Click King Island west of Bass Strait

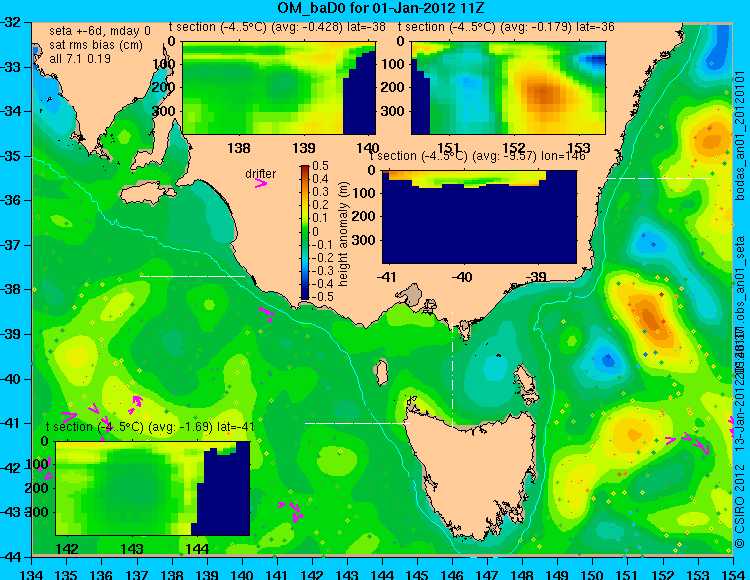pos(380,373)
